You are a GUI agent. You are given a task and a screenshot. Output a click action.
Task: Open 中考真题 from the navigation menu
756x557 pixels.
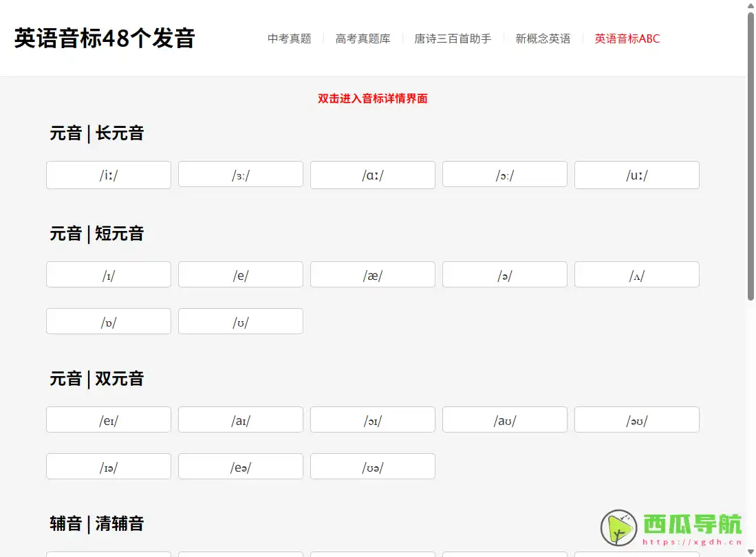tap(289, 39)
